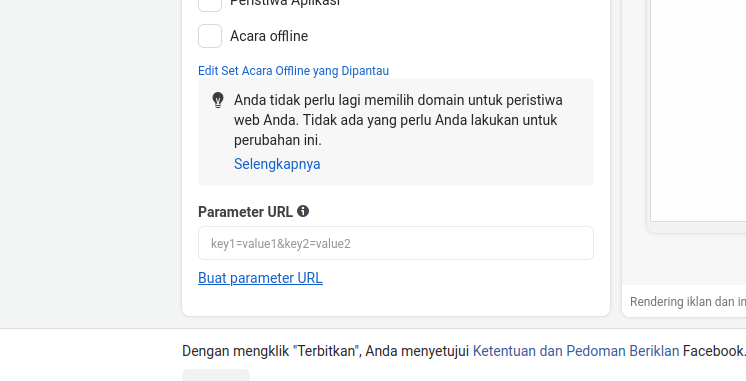This screenshot has height=381, width=746.
Task: Click the Parameter URL heading text
Action: [x=245, y=212]
